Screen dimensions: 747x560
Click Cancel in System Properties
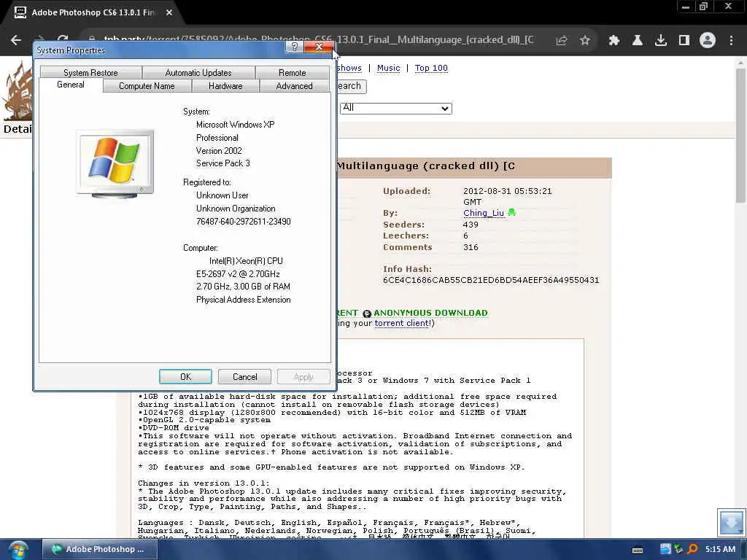[245, 377]
